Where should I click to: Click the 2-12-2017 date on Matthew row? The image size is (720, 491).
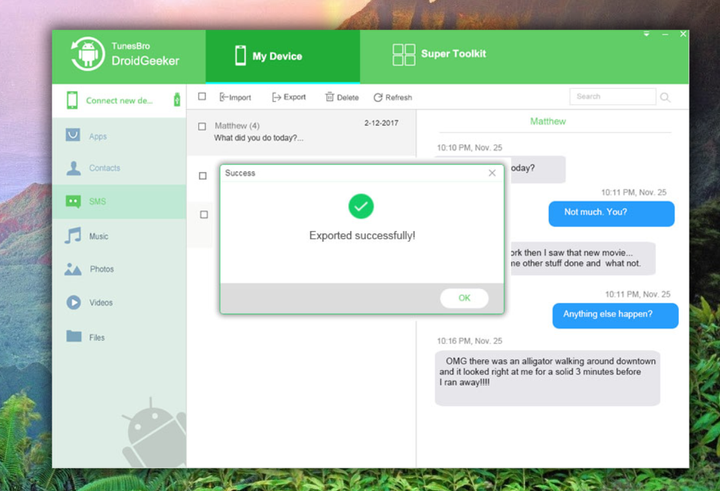(381, 123)
